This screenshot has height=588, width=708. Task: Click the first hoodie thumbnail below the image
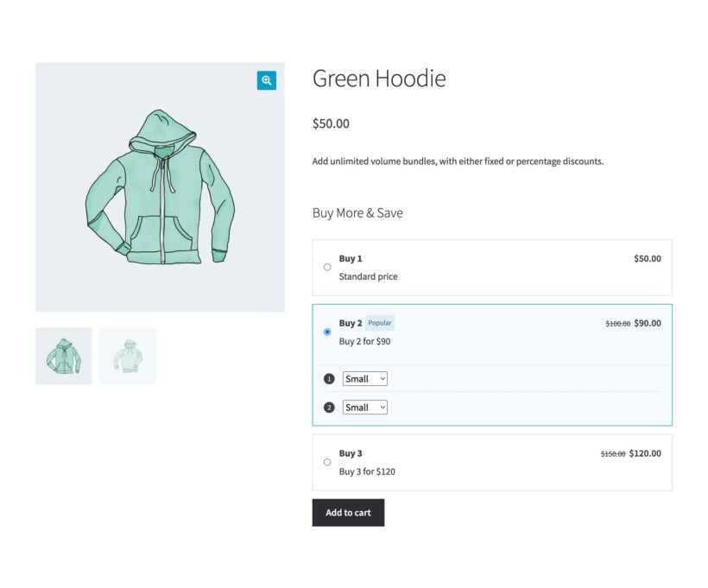pos(63,355)
